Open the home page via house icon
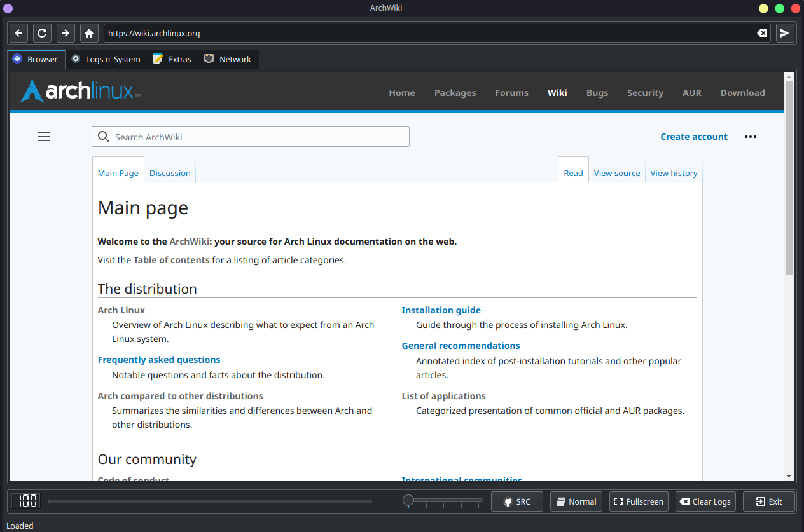Viewport: 804px width, 532px height. click(x=89, y=33)
